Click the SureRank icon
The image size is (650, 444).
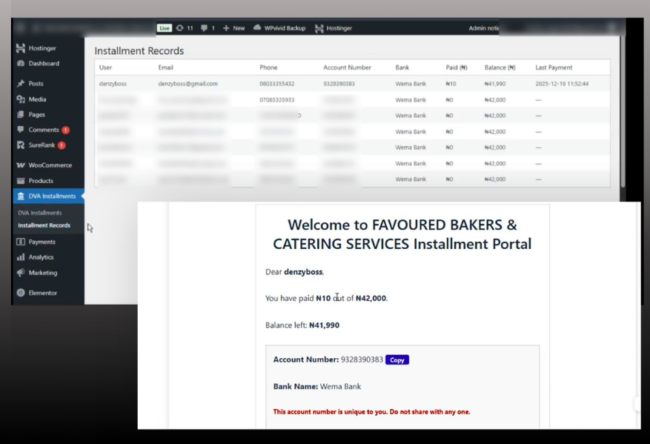click(21, 145)
